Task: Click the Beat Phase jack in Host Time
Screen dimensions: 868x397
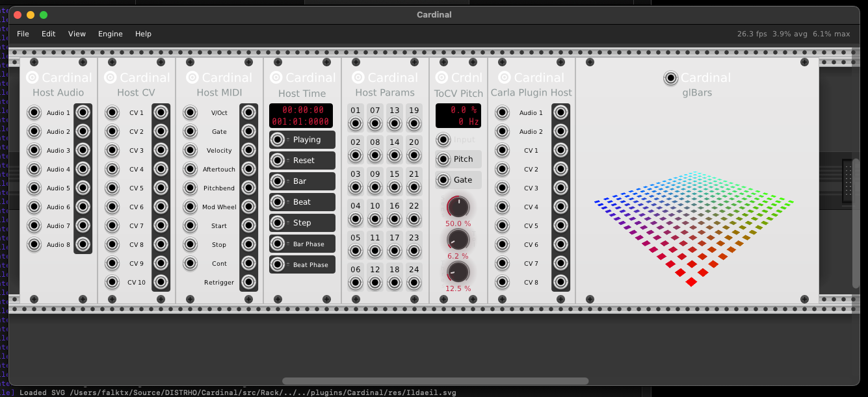Action: point(278,264)
